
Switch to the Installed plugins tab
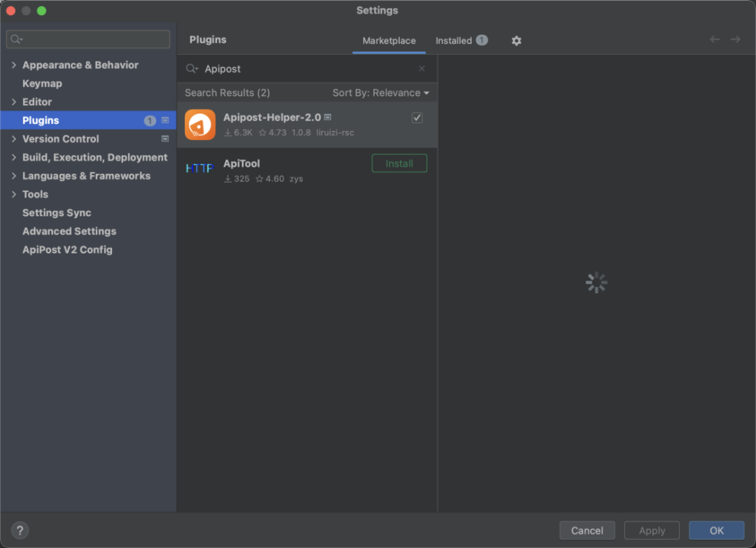click(x=454, y=40)
